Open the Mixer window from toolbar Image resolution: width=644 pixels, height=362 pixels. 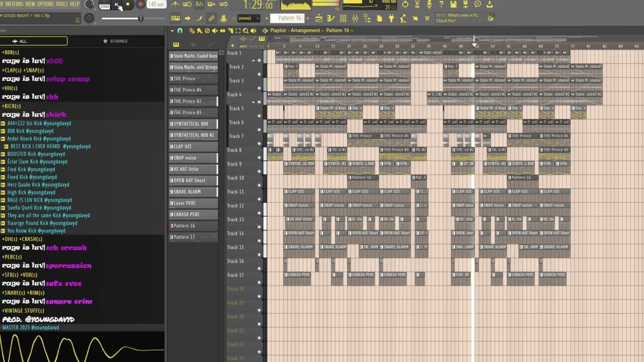355,18
